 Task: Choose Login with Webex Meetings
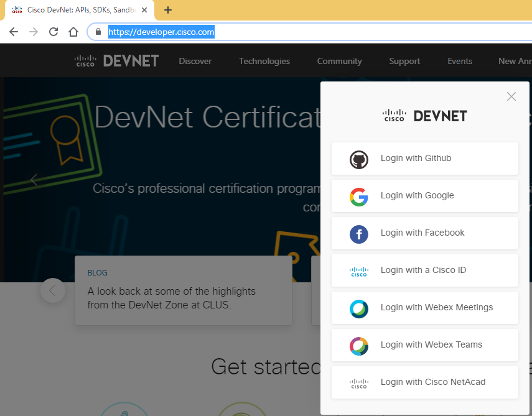[x=425, y=308]
